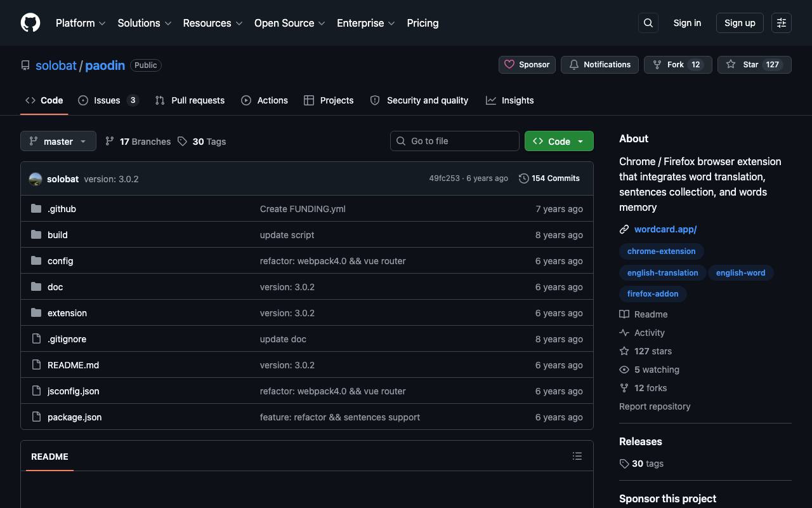This screenshot has width=812, height=508.
Task: Select the chrome-extension topic tag
Action: coord(662,251)
